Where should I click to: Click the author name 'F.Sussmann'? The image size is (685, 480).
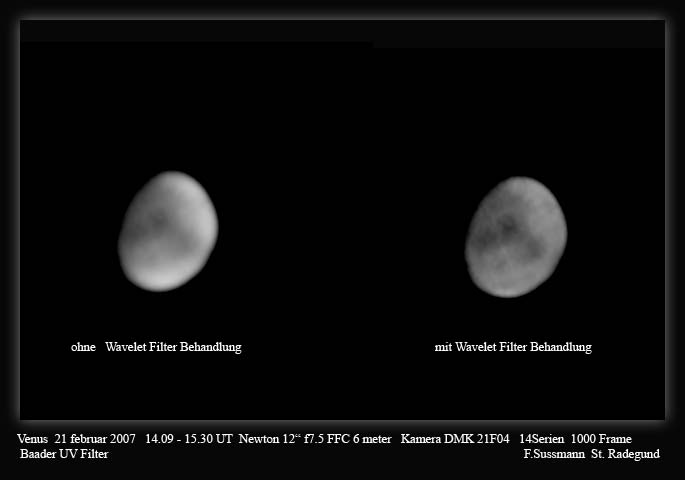click(x=554, y=454)
